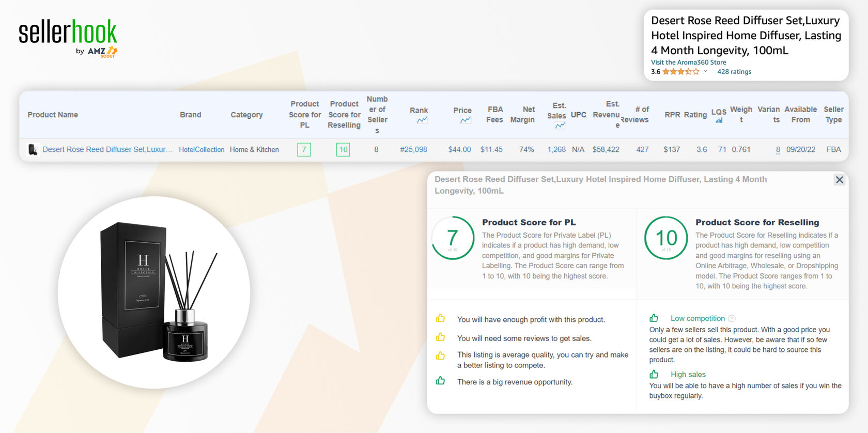The image size is (868, 433).
Task: Click the 'High sales' heading text
Action: 688,374
